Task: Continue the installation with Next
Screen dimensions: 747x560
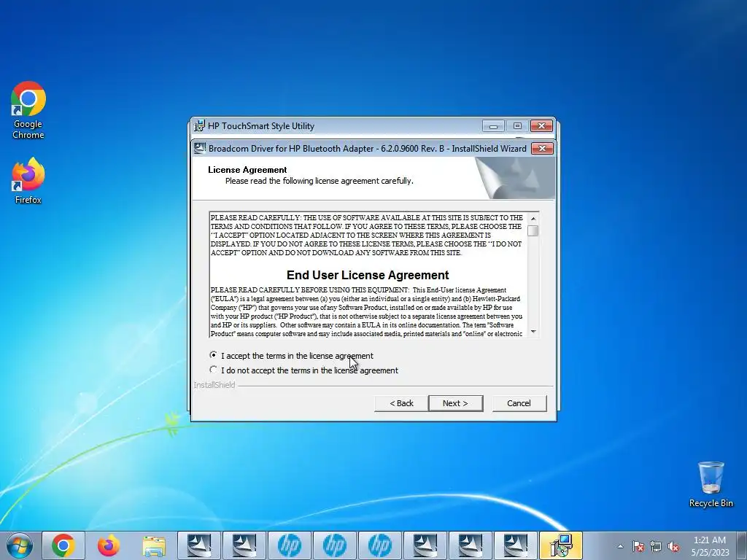Action: point(455,403)
